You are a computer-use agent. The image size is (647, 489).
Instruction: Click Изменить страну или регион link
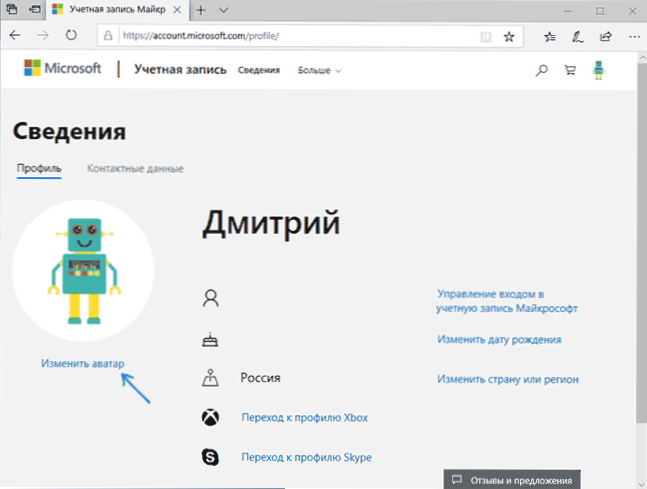pyautogui.click(x=508, y=379)
